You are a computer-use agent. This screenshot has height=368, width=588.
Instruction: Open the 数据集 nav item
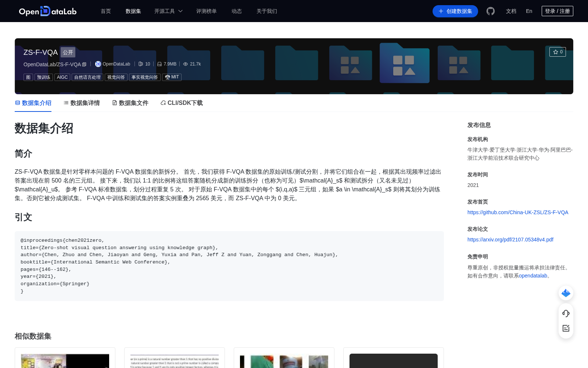click(133, 11)
